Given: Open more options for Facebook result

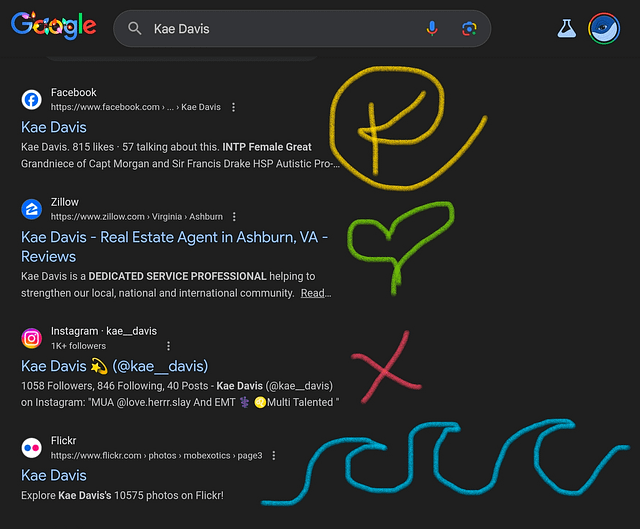Looking at the screenshot, I should point(233,107).
